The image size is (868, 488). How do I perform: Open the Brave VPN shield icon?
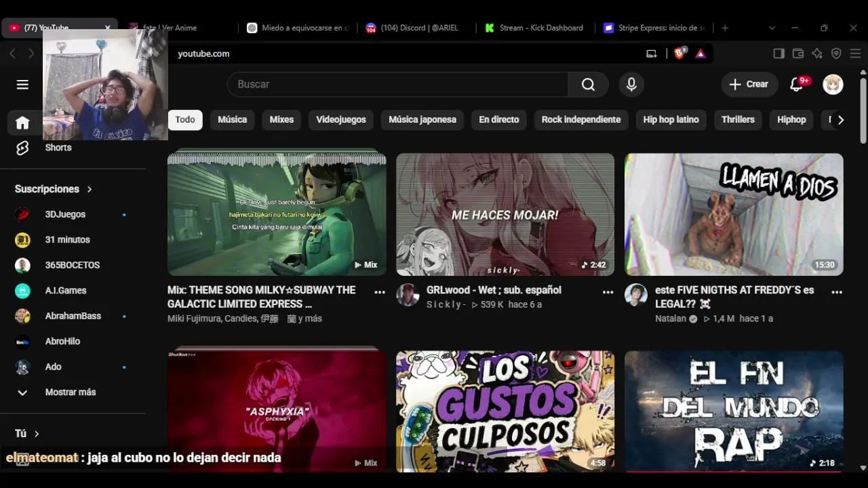tap(836, 54)
